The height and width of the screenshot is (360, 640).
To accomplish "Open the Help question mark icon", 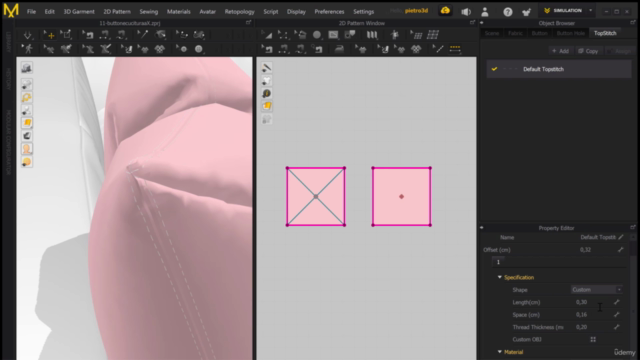I will coord(507,12).
